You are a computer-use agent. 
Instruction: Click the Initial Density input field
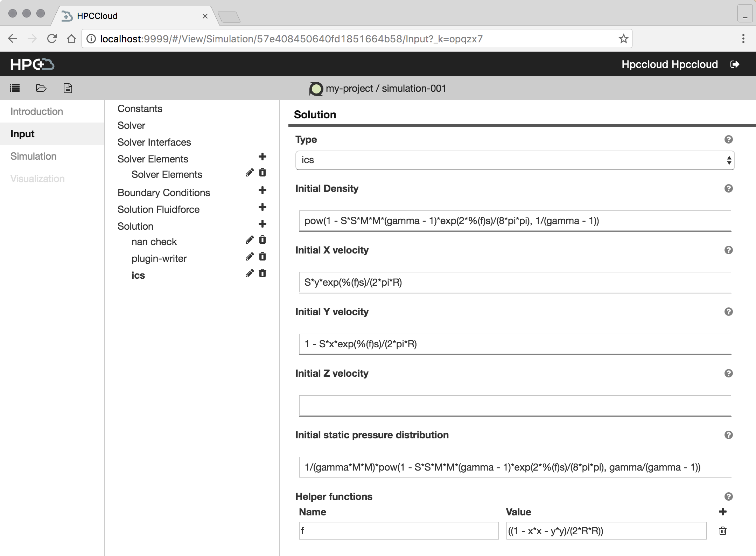coord(514,220)
